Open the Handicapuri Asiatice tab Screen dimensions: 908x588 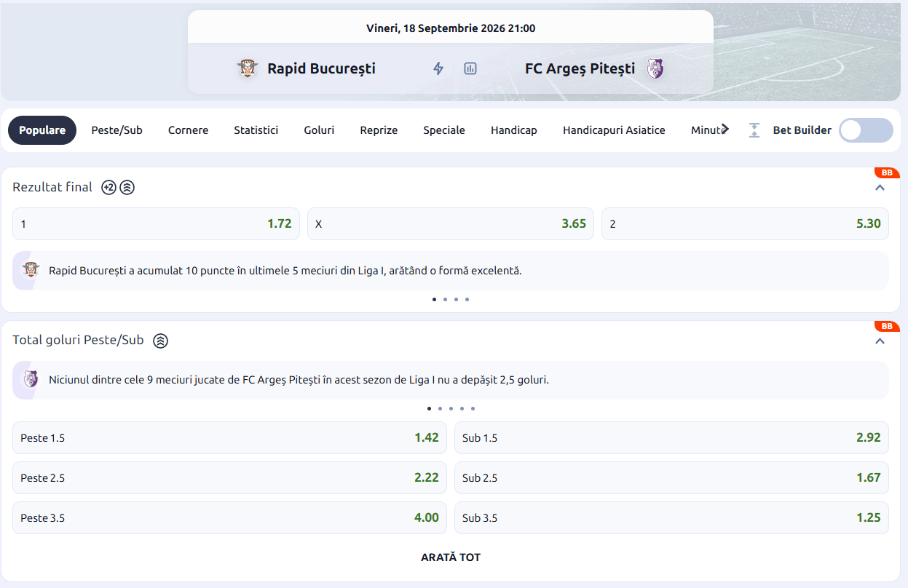(x=614, y=130)
